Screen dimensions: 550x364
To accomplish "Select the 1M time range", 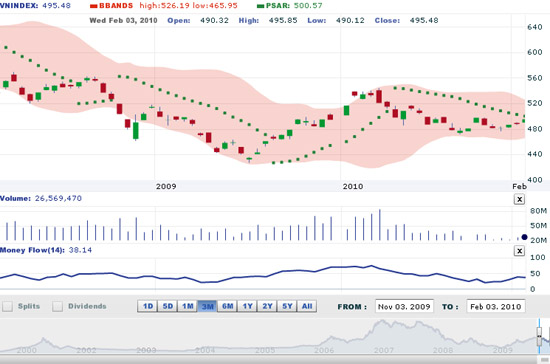I will 188,306.
